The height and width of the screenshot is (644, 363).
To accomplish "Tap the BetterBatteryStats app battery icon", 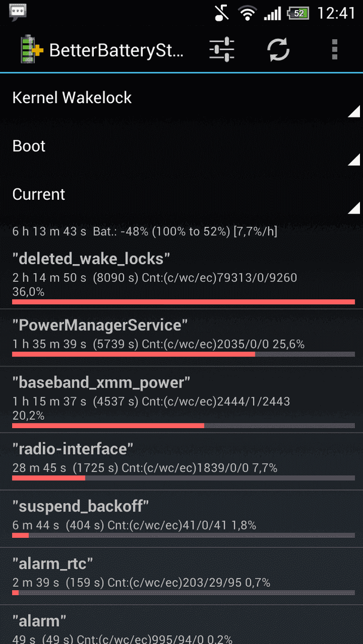I will pyautogui.click(x=32, y=49).
